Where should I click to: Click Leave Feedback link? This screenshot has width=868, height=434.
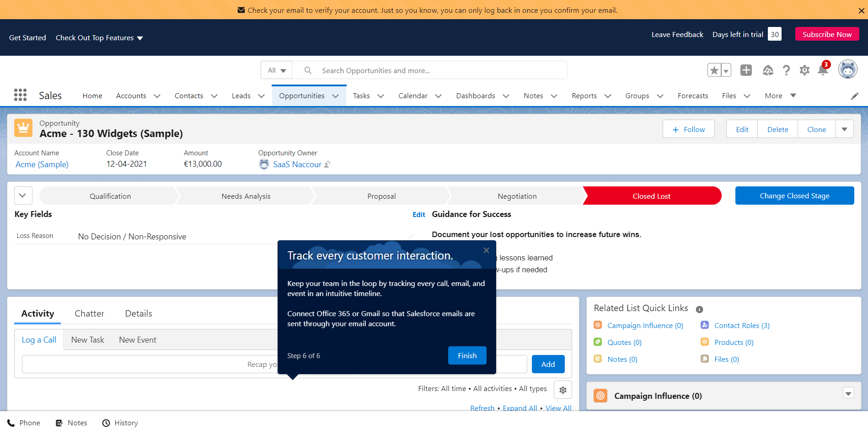pyautogui.click(x=677, y=35)
